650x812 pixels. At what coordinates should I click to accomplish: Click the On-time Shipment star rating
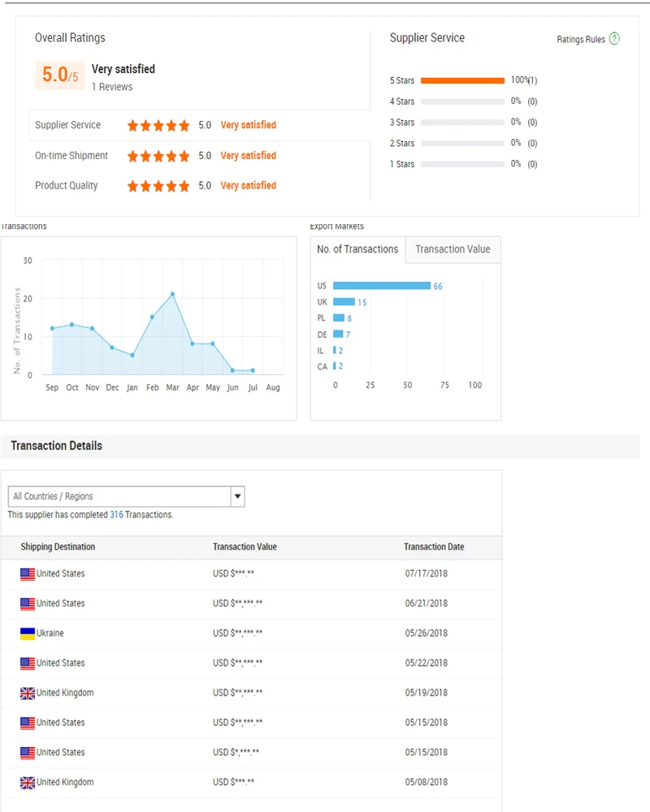(x=158, y=156)
